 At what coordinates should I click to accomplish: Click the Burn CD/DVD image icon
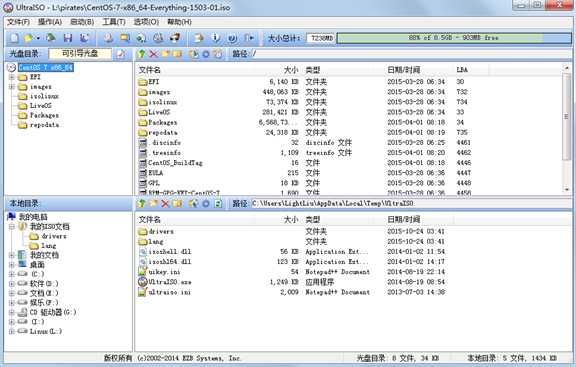(x=175, y=38)
